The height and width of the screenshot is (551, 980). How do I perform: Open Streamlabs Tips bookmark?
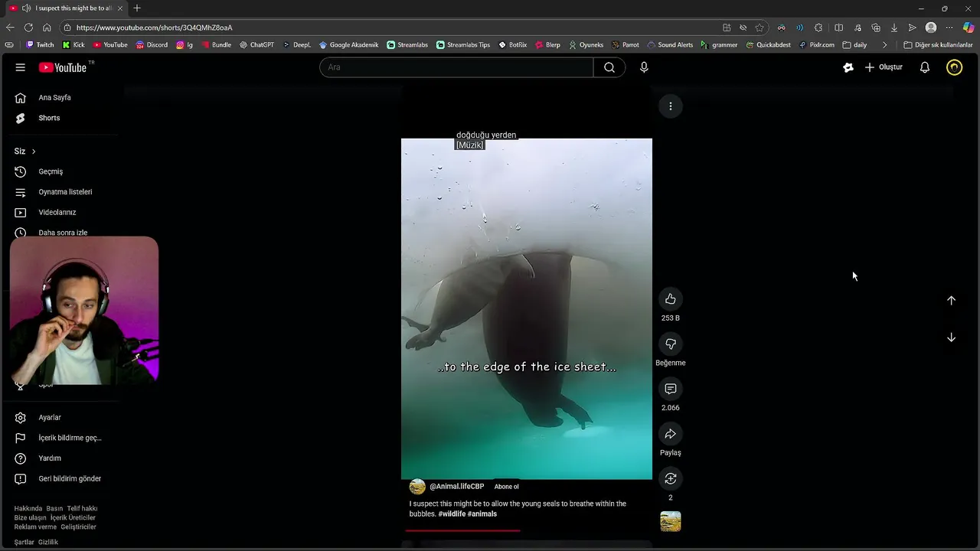(463, 45)
